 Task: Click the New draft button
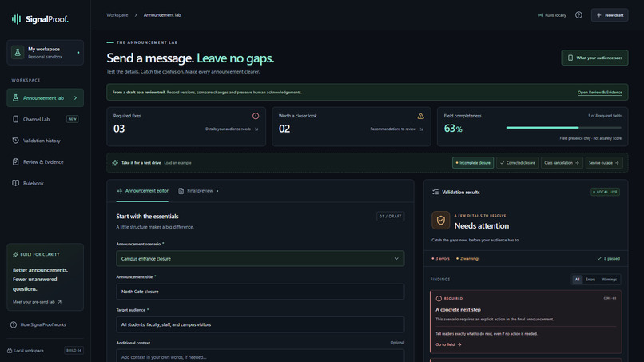(610, 15)
